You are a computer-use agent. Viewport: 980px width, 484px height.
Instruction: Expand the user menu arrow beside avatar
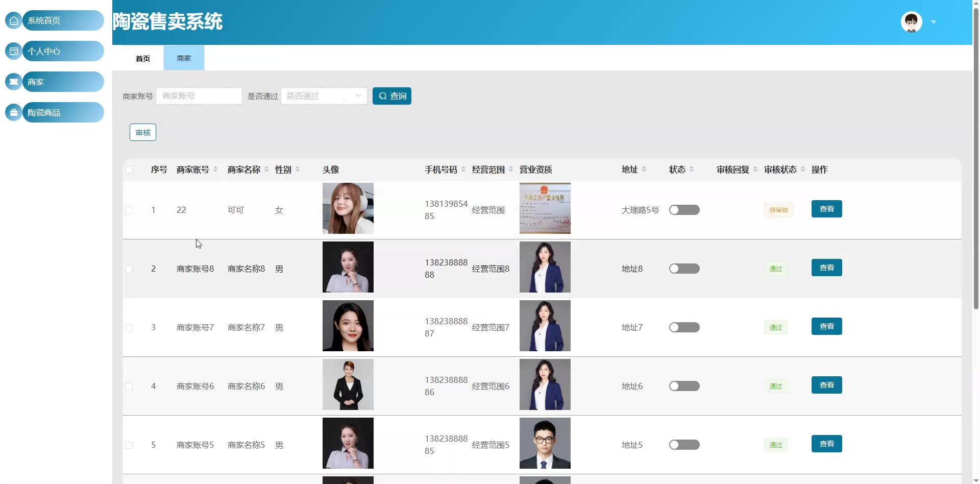[934, 22]
